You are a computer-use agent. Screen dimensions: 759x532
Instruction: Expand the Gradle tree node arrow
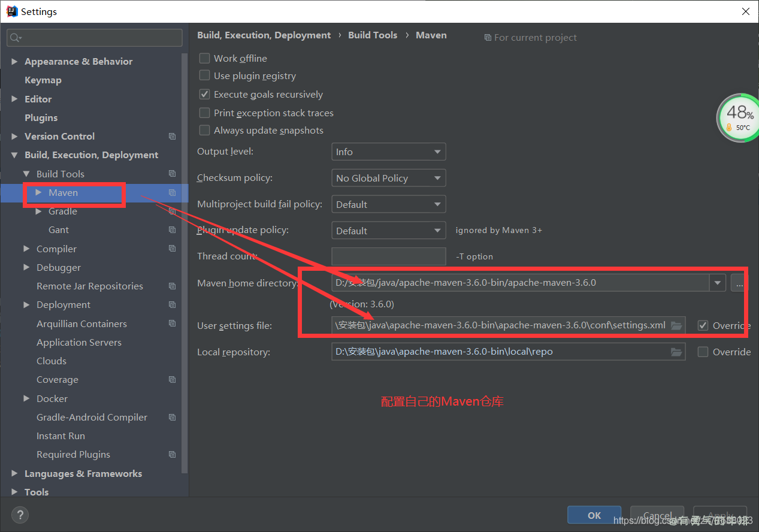[38, 211]
